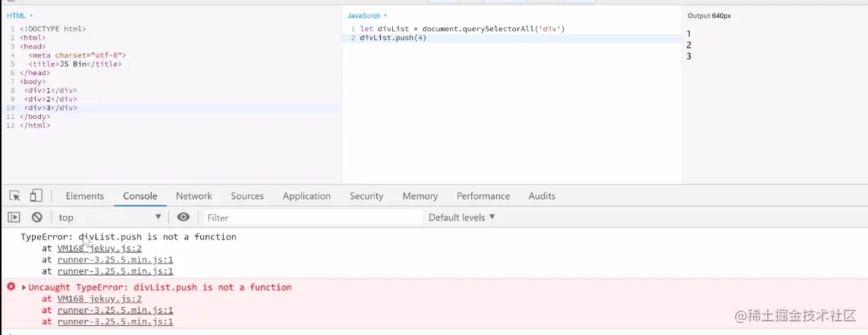868x335 pixels.
Task: Switch to the Network tab
Action: 193,196
